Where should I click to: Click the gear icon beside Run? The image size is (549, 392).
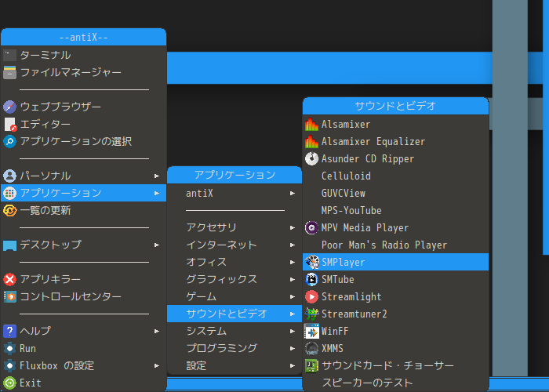(x=9, y=349)
